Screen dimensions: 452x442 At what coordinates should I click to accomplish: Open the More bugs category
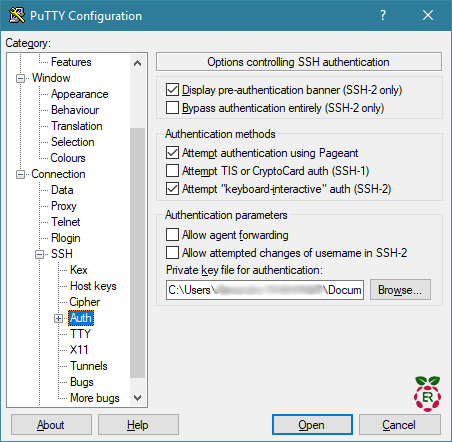click(95, 398)
